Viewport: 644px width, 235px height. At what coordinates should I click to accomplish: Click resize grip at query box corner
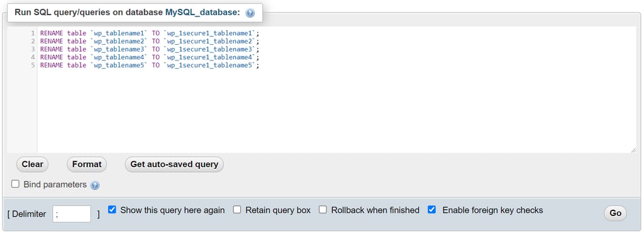[633, 150]
